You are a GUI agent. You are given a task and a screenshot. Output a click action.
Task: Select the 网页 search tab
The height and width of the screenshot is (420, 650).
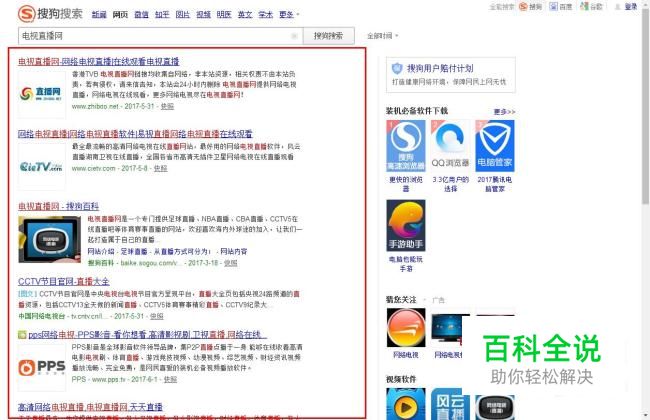coord(120,15)
